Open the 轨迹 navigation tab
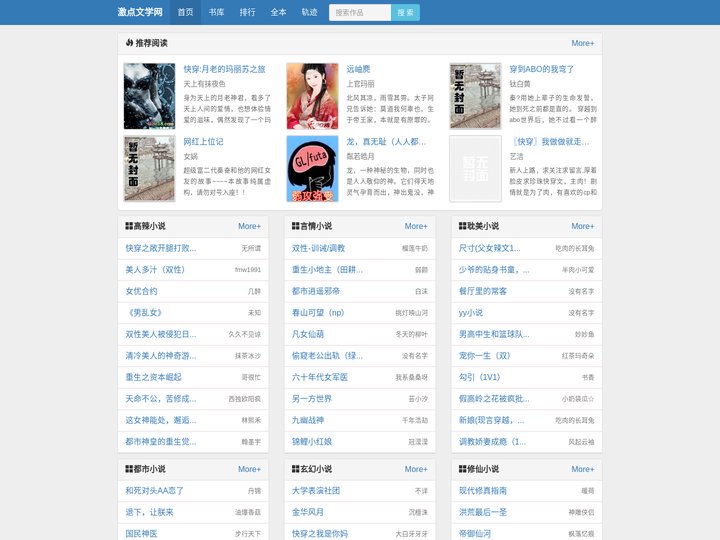Screen dimensions: 720x540 (x=309, y=12)
